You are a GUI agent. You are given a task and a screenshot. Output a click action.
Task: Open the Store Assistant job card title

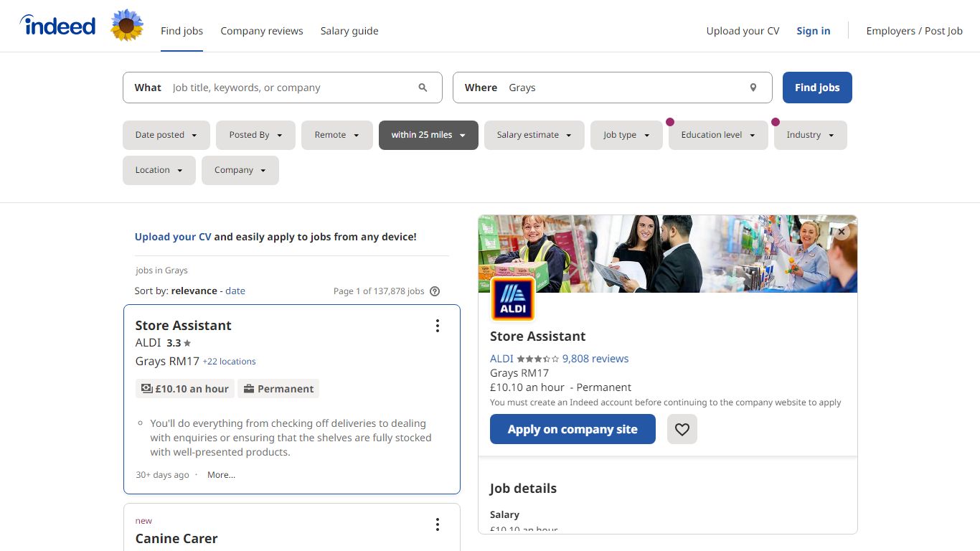(x=183, y=326)
